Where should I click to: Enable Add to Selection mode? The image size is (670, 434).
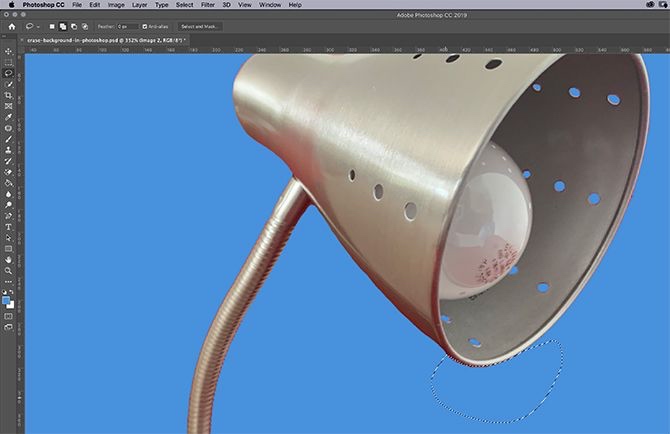[x=62, y=26]
